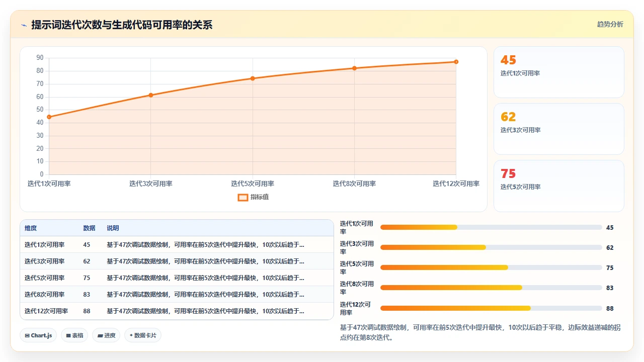
Task: Click the 表格 tag chip
Action: 74,335
